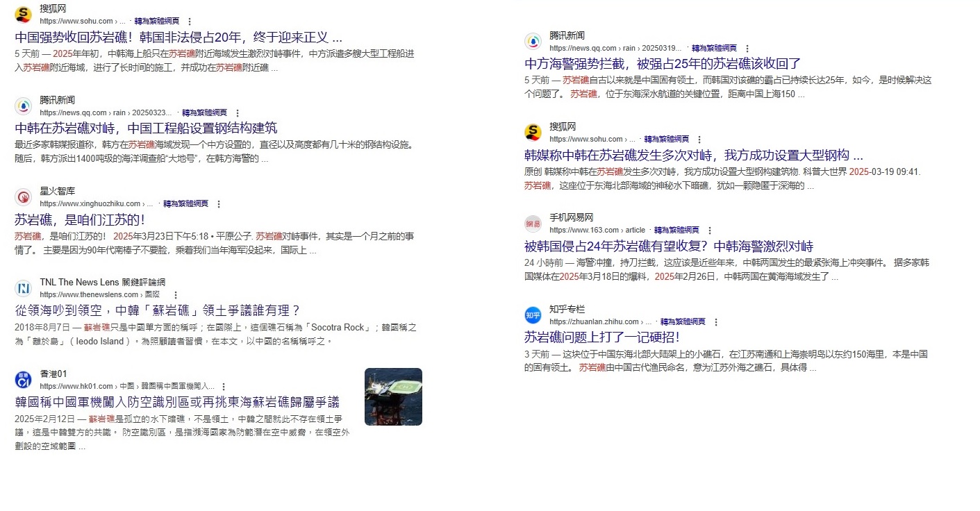Image resolution: width=980 pixels, height=511 pixels.
Task: Click the URL https://www.xinghuozhiku.com
Action: click(96, 204)
